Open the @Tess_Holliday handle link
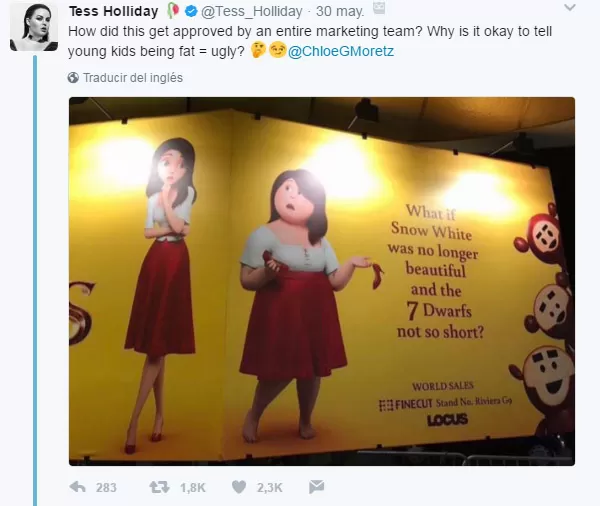 pyautogui.click(x=253, y=11)
